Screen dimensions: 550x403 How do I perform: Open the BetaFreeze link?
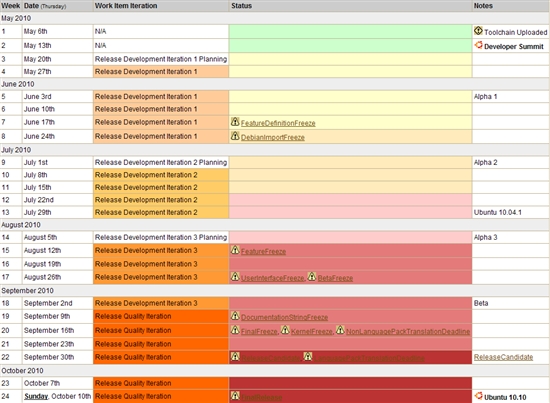[x=335, y=278]
